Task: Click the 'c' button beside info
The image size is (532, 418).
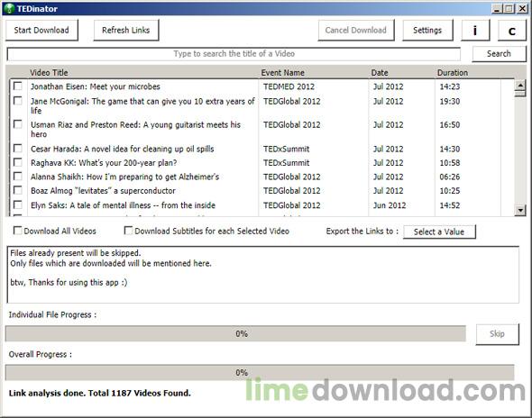Action: tap(511, 30)
